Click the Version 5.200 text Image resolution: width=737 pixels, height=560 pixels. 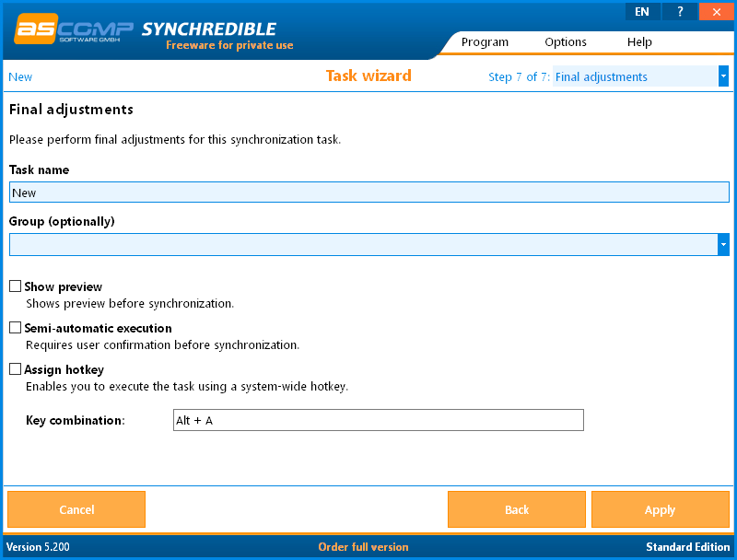pyautogui.click(x=38, y=547)
